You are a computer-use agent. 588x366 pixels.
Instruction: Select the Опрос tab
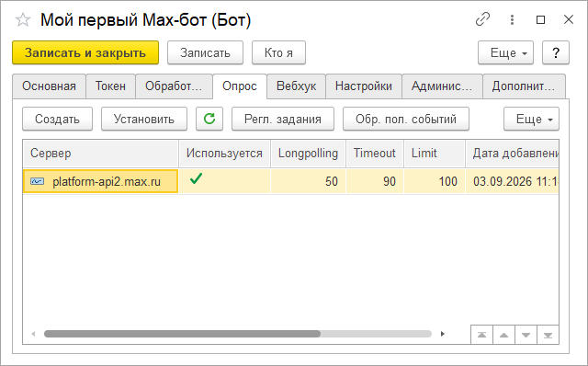tap(240, 86)
